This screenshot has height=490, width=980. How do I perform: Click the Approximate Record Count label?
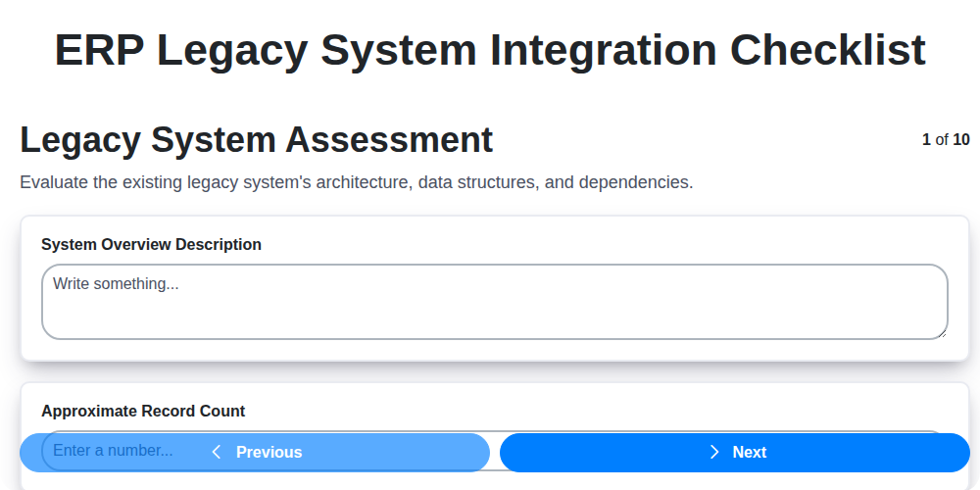point(143,411)
